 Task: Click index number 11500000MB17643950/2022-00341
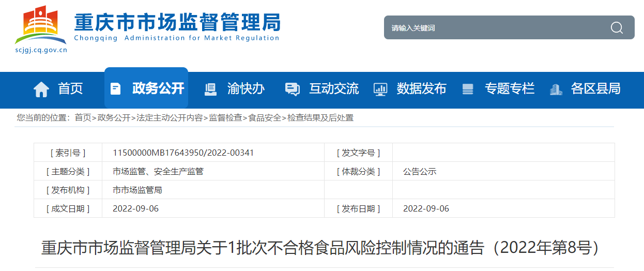pyautogui.click(x=183, y=153)
